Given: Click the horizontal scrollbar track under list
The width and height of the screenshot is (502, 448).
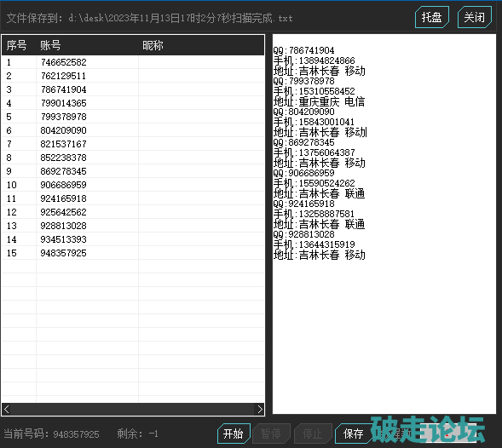Looking at the screenshot, I should (133, 409).
